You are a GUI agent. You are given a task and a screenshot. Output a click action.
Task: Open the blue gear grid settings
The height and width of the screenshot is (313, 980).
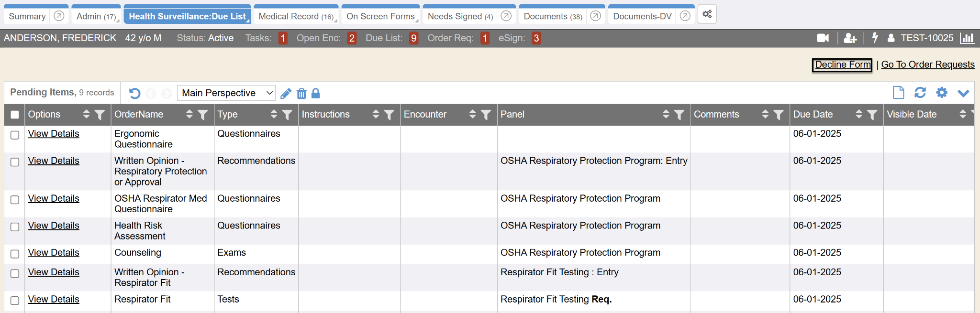pyautogui.click(x=941, y=93)
